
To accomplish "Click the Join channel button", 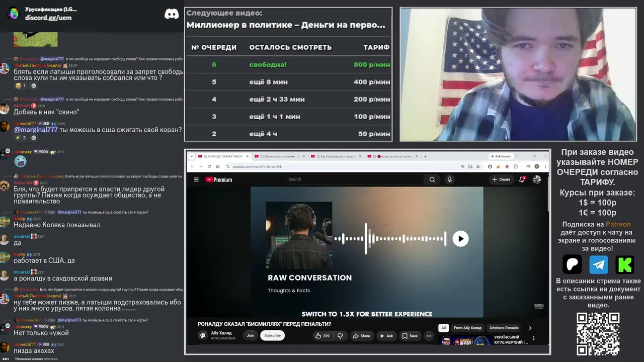I will click(x=250, y=336).
